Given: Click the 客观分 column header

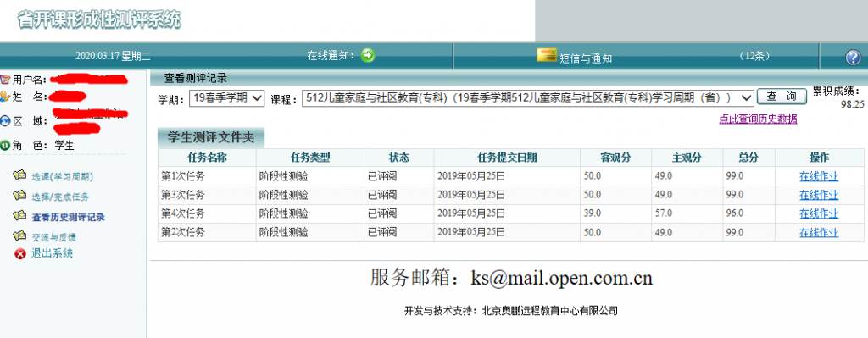Looking at the screenshot, I should click(615, 158).
